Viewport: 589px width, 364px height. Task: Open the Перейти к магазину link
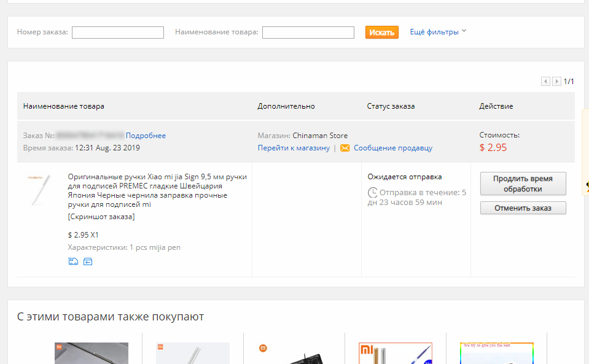[294, 148]
